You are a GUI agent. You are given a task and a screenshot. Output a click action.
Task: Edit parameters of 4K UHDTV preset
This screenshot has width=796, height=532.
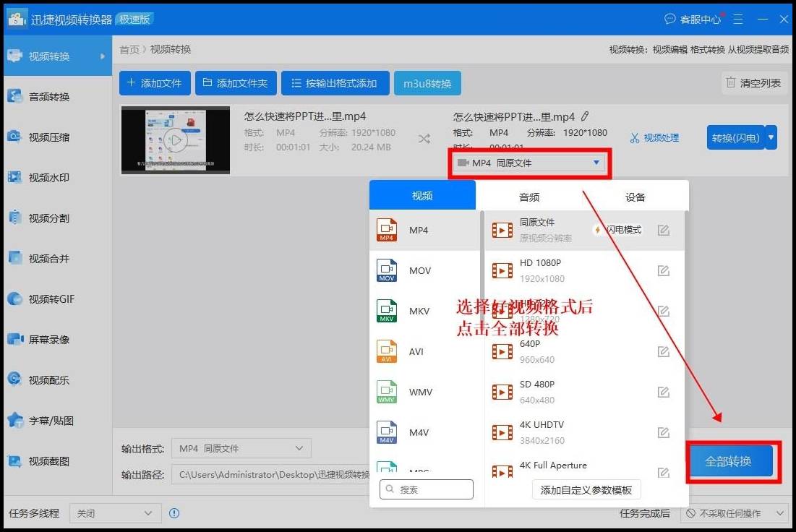pyautogui.click(x=664, y=432)
